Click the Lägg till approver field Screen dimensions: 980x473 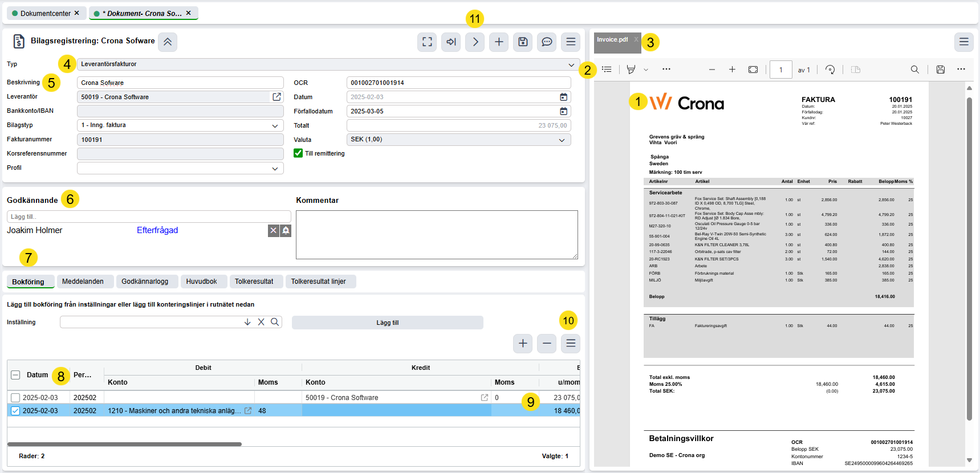point(149,217)
